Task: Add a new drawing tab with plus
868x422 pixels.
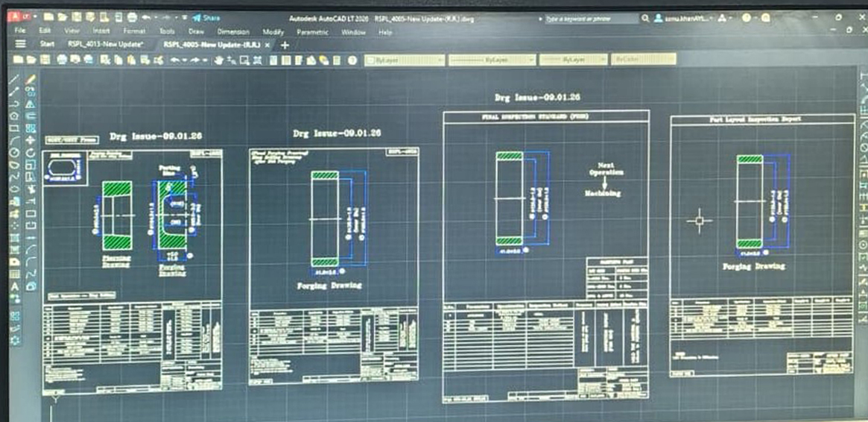Action: 285,45
